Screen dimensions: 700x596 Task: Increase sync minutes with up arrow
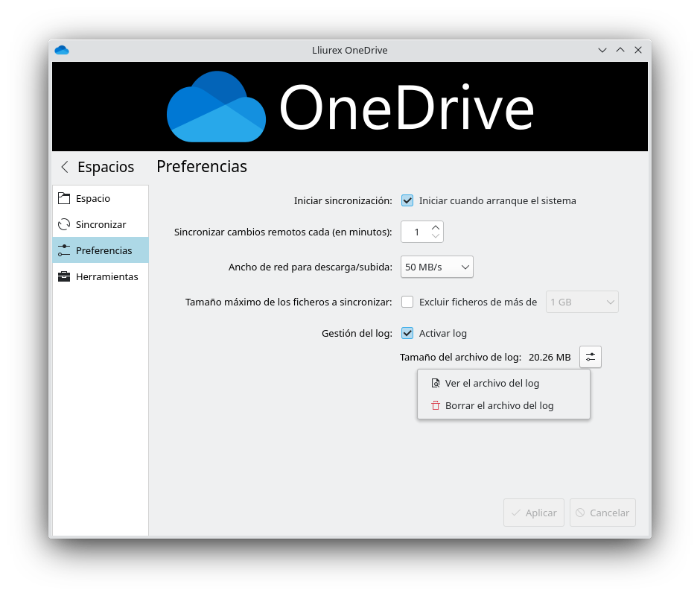pyautogui.click(x=436, y=226)
